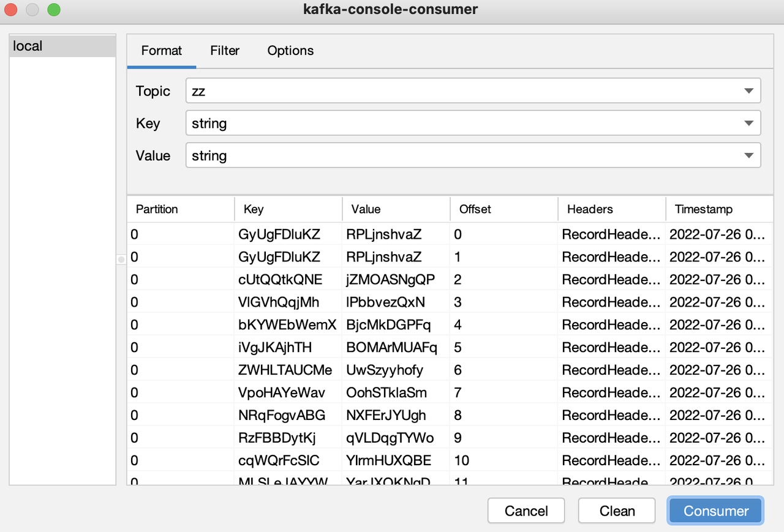Click the Key column header
Image resolution: width=784 pixels, height=532 pixels.
(x=251, y=209)
